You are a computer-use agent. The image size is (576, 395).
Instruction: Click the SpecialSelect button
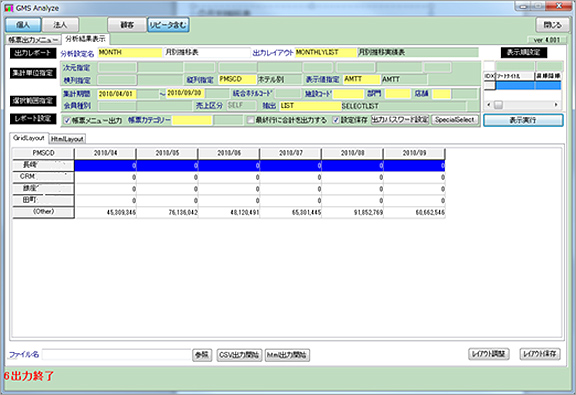point(455,120)
